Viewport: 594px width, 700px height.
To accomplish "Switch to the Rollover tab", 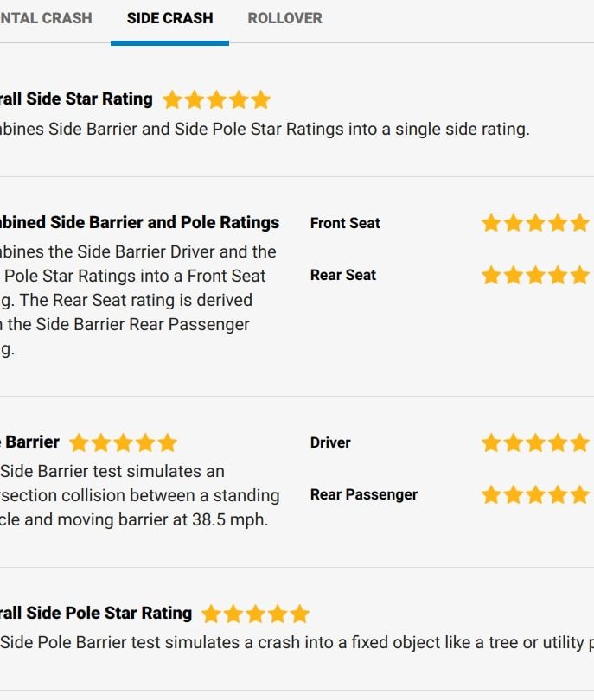I will point(284,18).
